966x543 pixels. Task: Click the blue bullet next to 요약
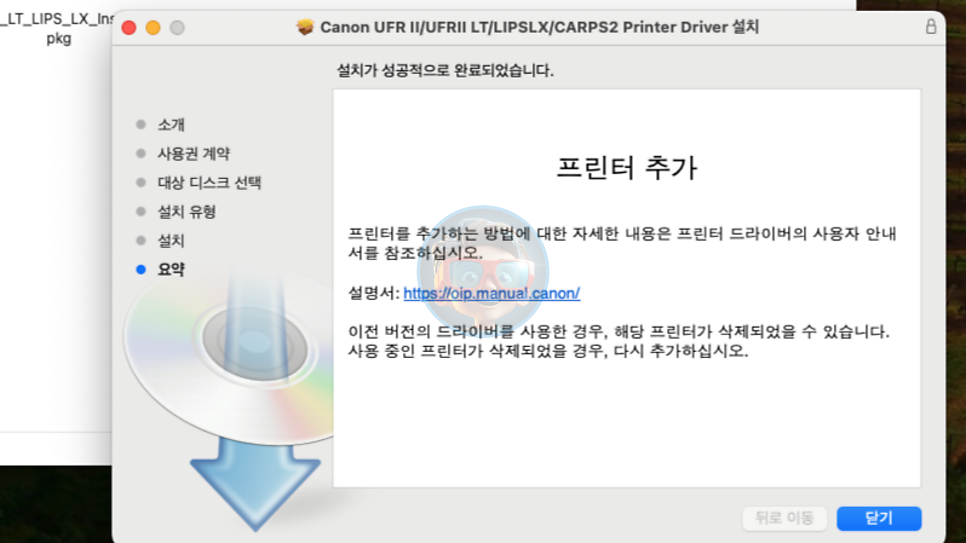[x=141, y=269]
